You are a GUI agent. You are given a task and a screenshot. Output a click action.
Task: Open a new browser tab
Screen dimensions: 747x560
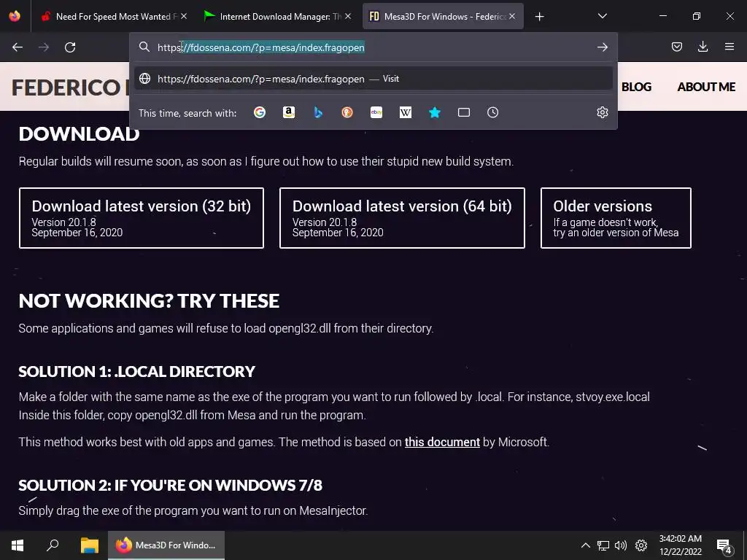click(539, 17)
